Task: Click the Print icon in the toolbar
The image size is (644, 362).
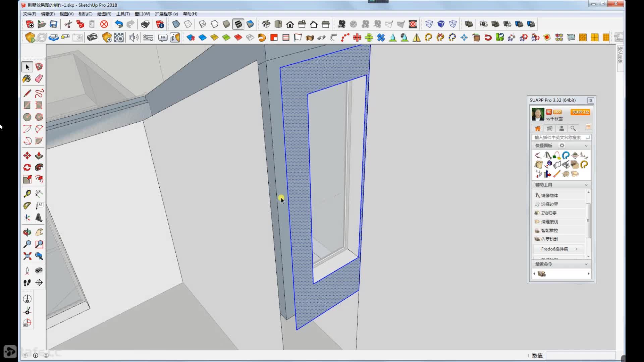Action: (145, 24)
